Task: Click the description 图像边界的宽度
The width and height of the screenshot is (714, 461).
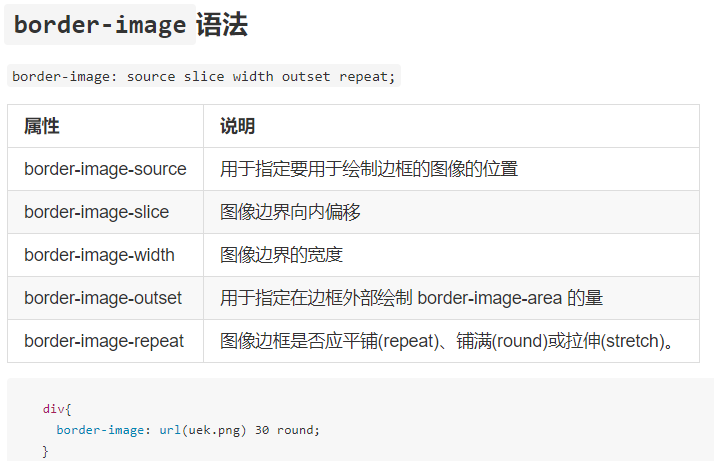Action: tap(281, 255)
